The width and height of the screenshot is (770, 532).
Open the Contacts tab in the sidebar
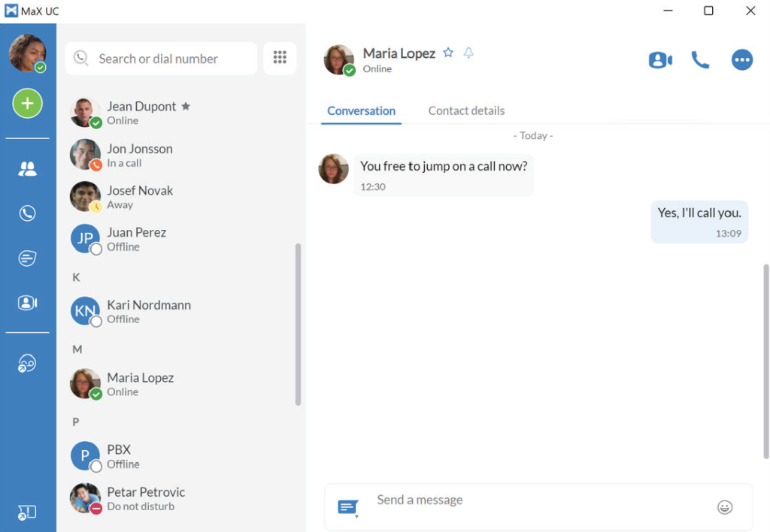(28, 168)
